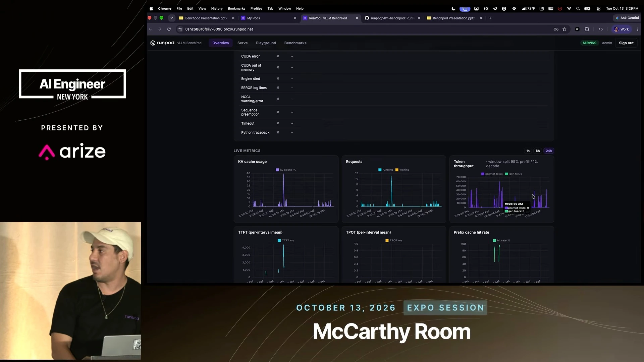The image size is (644, 362).
Task: Open the K extension icon in the toolbar
Action: (577, 29)
